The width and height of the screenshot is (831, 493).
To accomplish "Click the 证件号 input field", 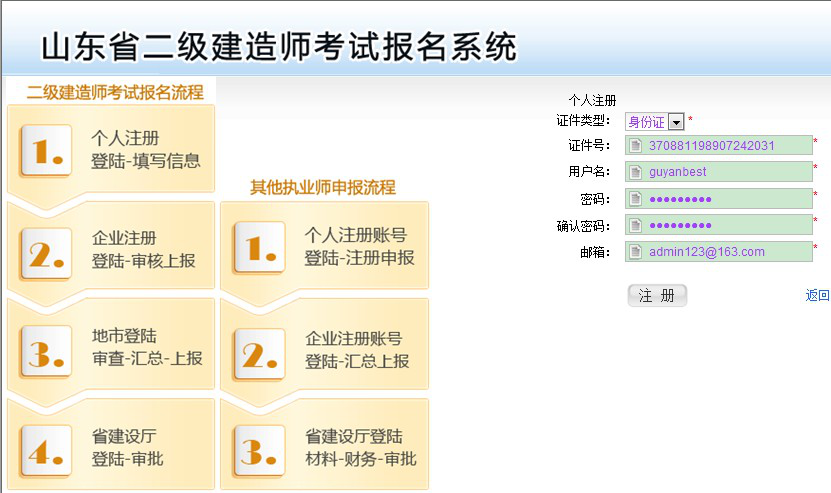I will [719, 145].
